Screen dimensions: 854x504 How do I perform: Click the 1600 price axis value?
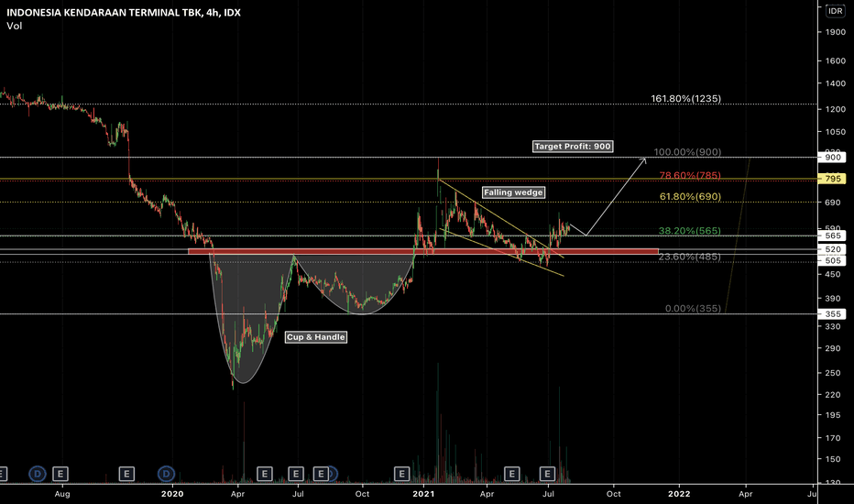click(835, 61)
